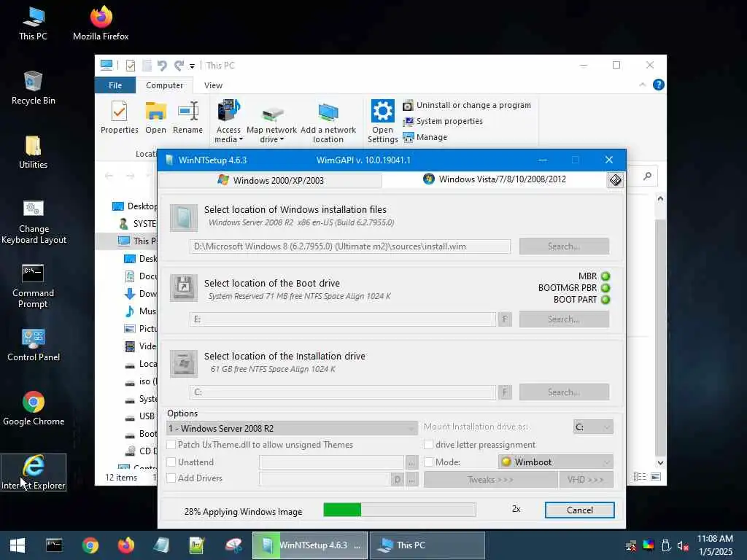Toggle the Mode checkbox
747x560 pixels.
click(x=428, y=462)
